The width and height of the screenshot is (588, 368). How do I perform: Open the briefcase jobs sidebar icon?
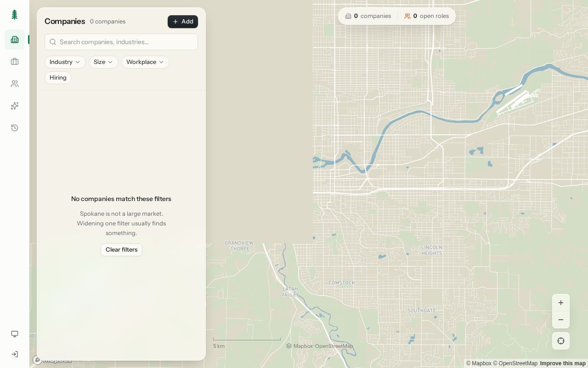click(15, 62)
